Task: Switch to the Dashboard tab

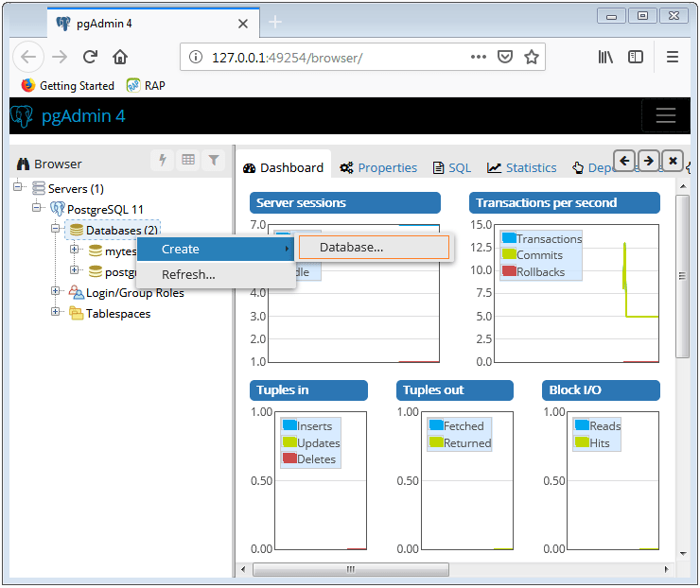Action: [x=284, y=167]
